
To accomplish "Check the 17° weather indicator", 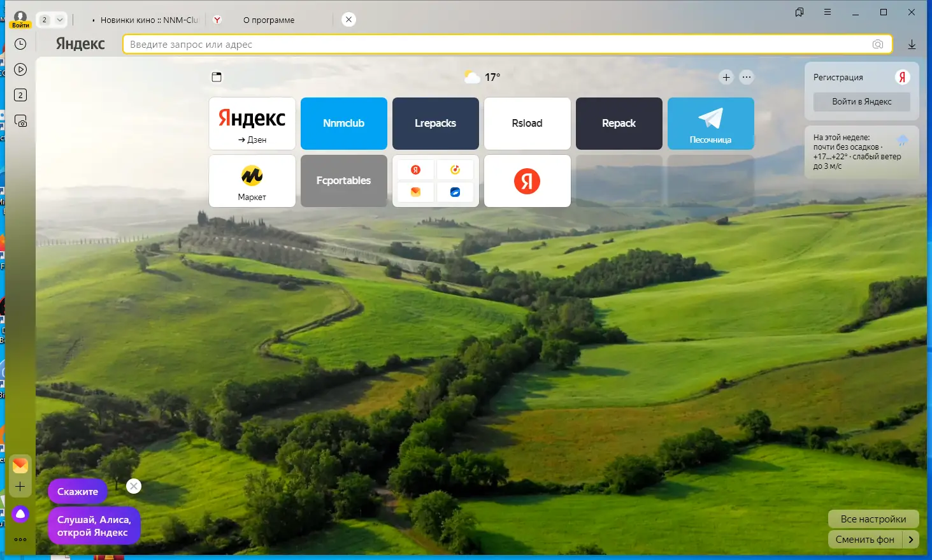I will tap(482, 77).
